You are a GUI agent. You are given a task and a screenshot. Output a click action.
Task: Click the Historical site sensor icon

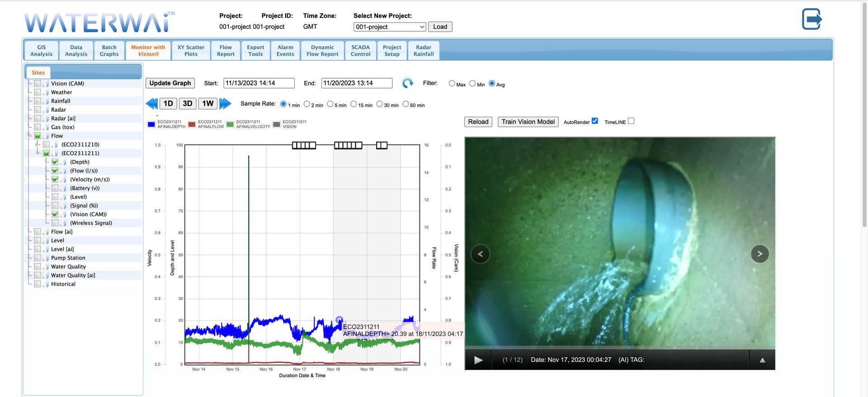click(46, 284)
